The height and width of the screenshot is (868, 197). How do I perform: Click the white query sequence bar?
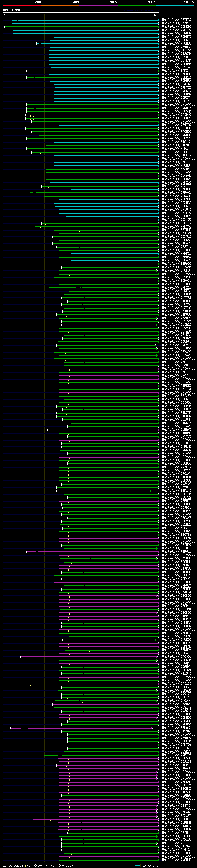point(81,13)
